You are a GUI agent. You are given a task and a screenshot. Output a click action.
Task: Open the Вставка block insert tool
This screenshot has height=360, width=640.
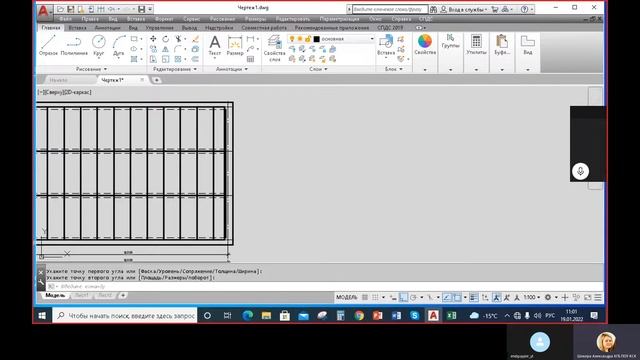coord(386,45)
